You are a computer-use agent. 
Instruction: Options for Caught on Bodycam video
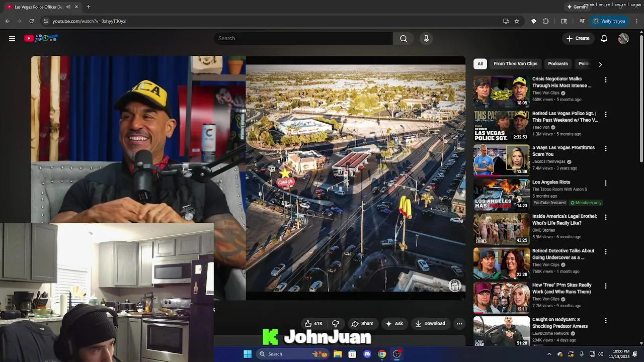[x=606, y=320]
